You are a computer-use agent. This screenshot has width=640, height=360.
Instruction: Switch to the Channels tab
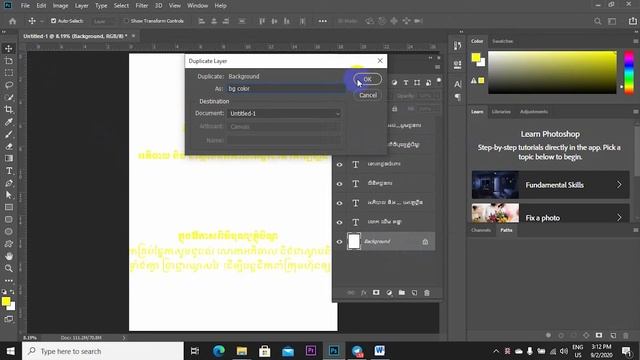[x=481, y=230]
